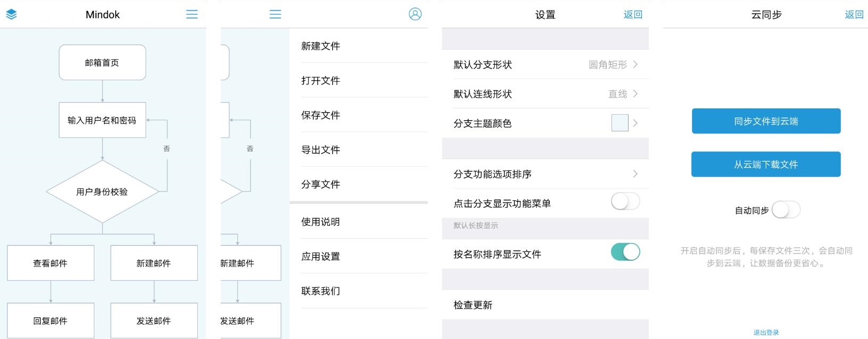Click the 默认连线形状 label text
This screenshot has height=339, width=868.
point(483,94)
